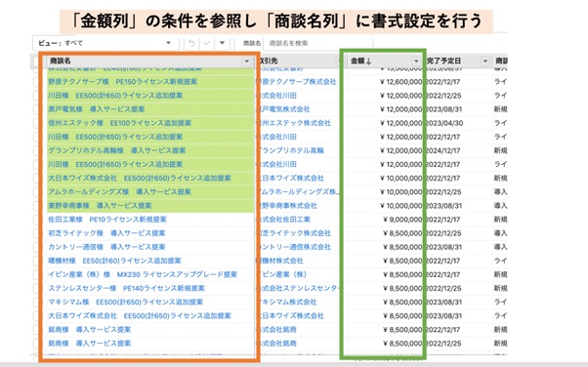Tick the checkbox for the 初芝ライテック様 row

pyautogui.click(x=36, y=233)
